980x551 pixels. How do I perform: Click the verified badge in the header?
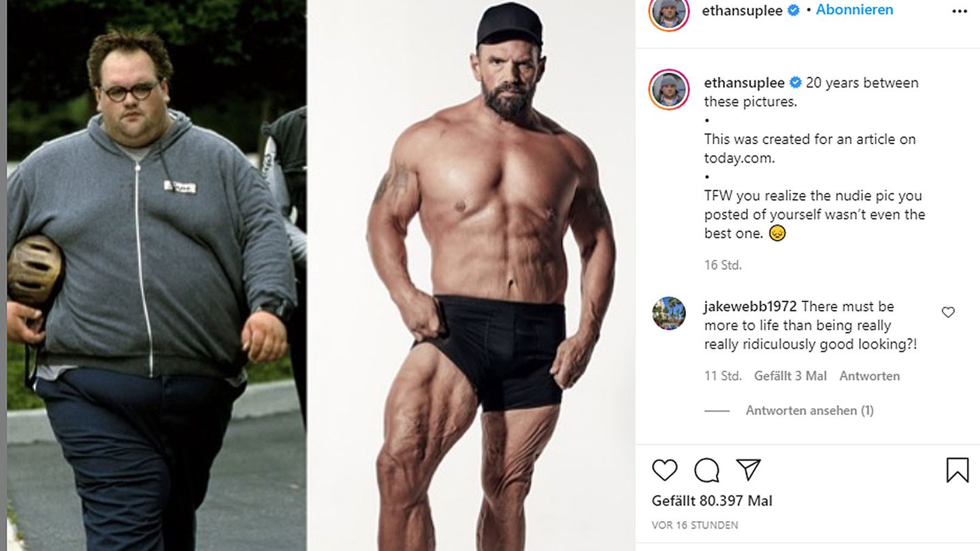[x=794, y=10]
